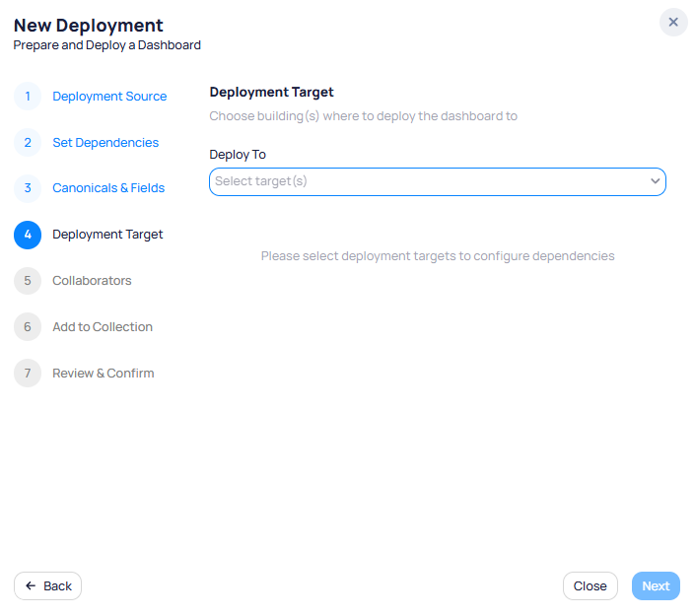The height and width of the screenshot is (616, 694).
Task: Close the New Deployment dialog via X icon
Action: point(673,22)
